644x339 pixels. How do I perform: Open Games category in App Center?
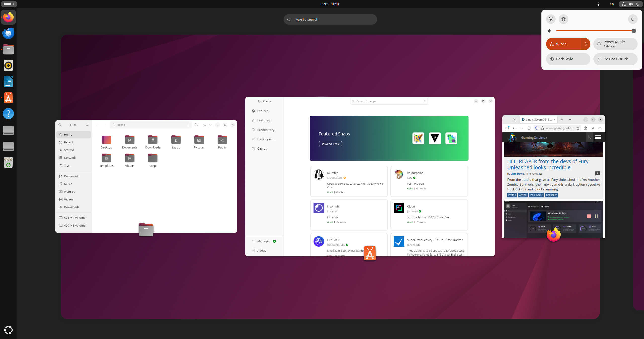262,149
